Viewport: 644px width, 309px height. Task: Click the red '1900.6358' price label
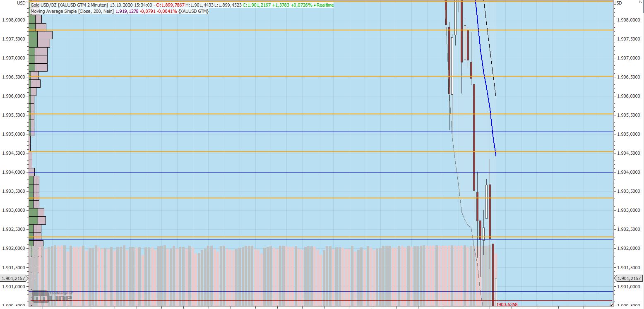tap(507, 304)
